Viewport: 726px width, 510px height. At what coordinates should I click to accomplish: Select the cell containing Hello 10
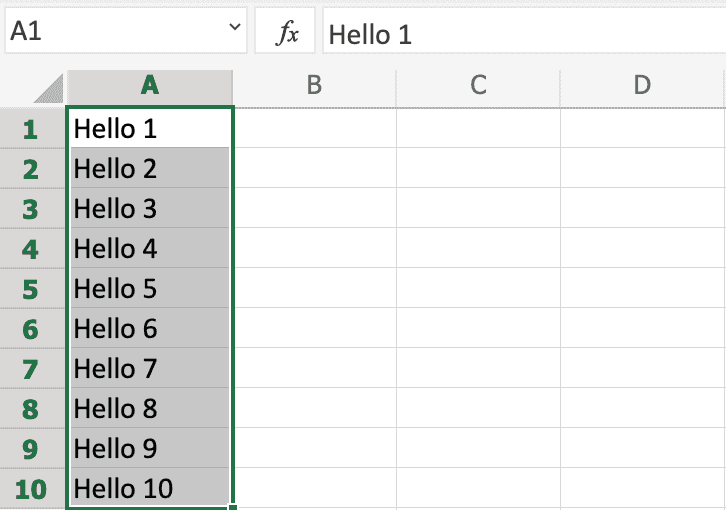pos(150,488)
